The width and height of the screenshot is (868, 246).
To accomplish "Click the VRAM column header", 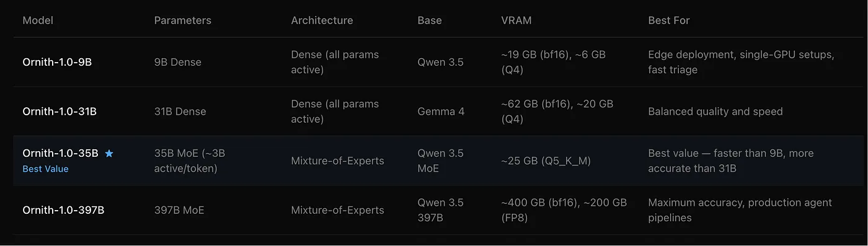I will coord(516,20).
